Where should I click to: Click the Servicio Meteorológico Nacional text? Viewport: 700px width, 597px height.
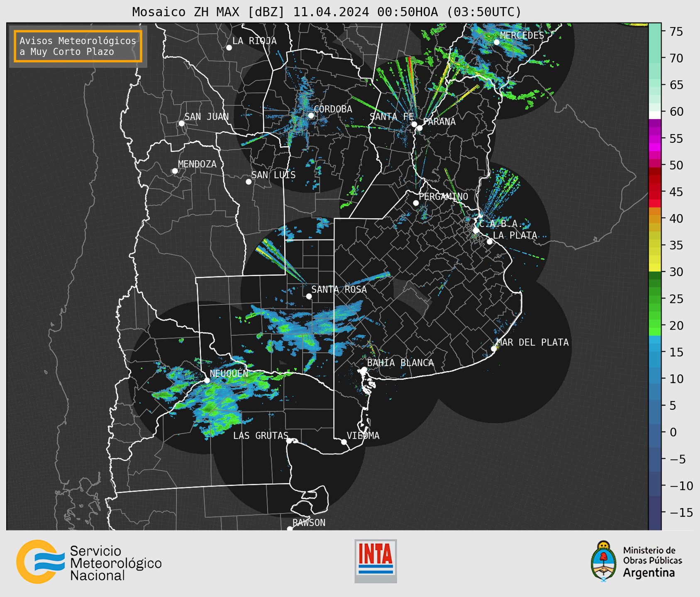tap(116, 563)
